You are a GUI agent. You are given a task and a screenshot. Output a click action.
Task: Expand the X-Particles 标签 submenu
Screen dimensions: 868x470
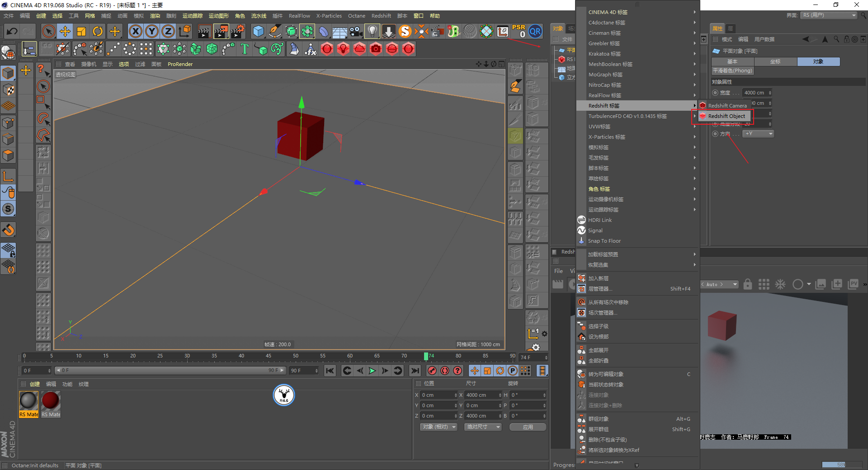pyautogui.click(x=637, y=137)
